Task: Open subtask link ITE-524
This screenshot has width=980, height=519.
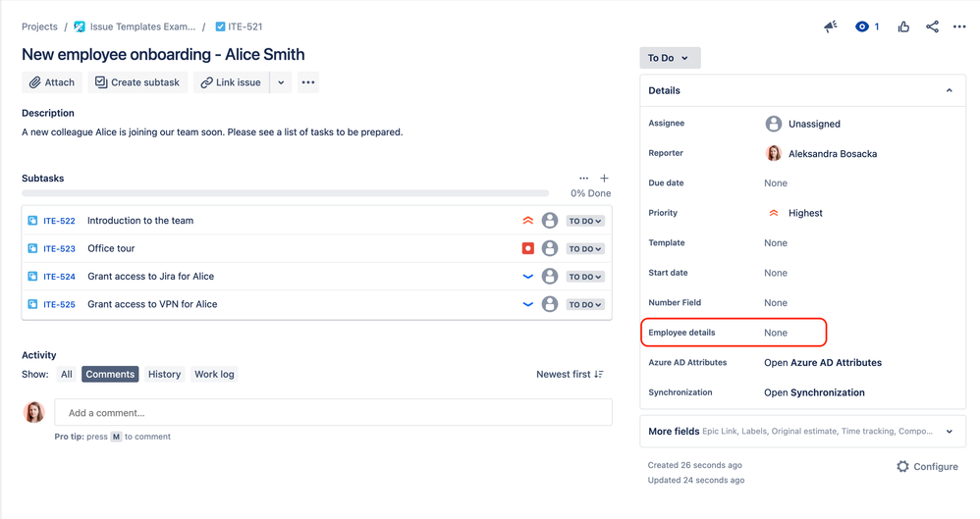Action: click(x=59, y=277)
